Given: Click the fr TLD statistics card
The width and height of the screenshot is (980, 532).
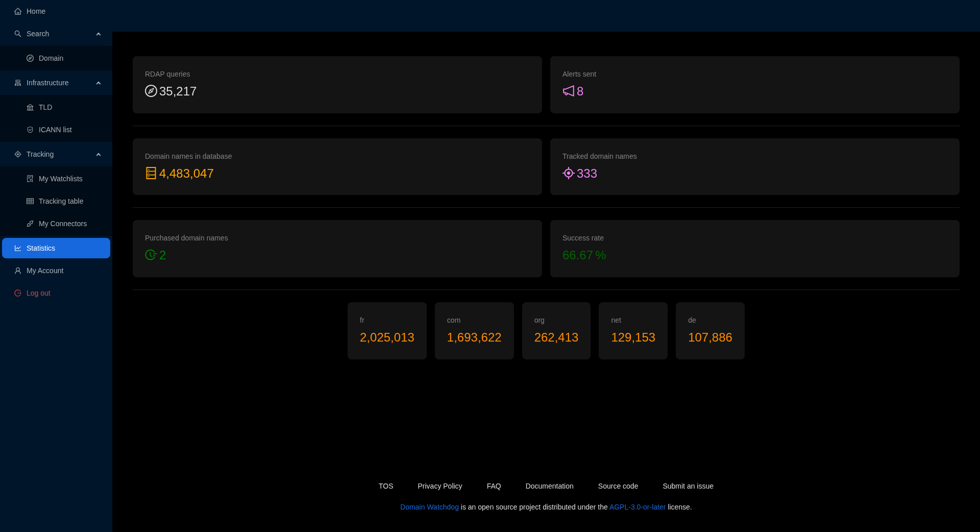Looking at the screenshot, I should click(386, 330).
